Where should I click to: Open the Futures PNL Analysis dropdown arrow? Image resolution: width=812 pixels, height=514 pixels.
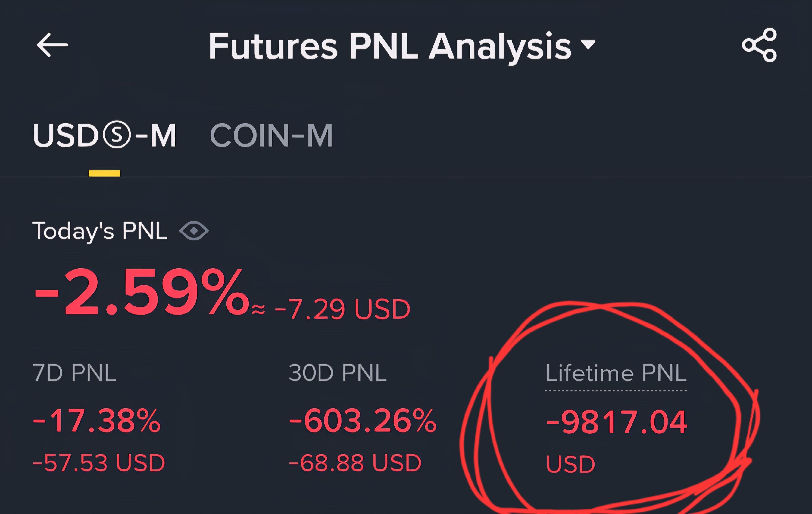click(x=589, y=45)
